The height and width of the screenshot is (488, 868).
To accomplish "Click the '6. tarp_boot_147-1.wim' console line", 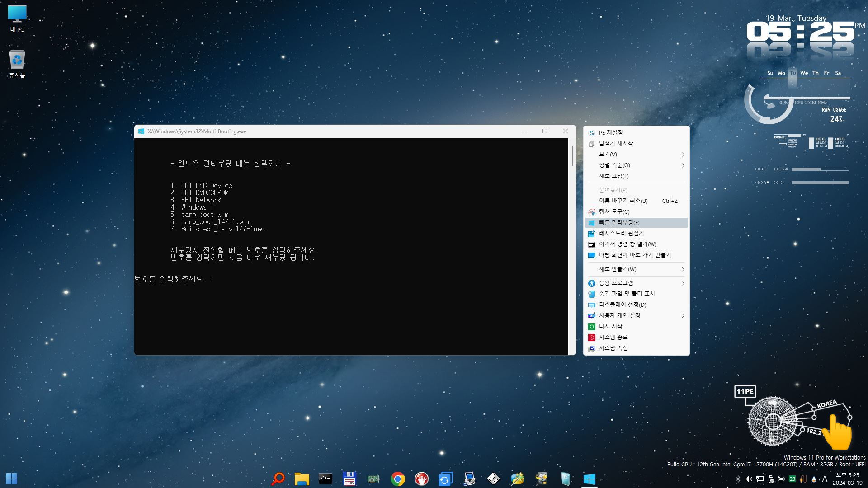I will click(x=210, y=222).
